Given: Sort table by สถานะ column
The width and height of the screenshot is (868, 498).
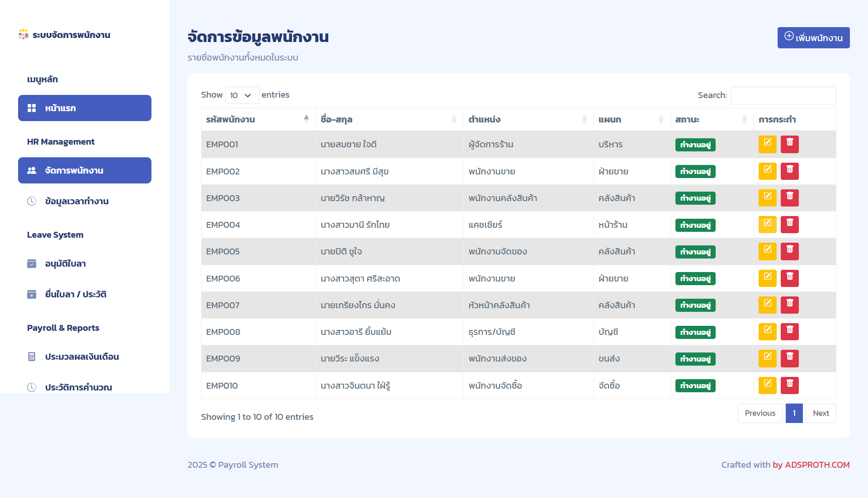Looking at the screenshot, I should tap(712, 119).
